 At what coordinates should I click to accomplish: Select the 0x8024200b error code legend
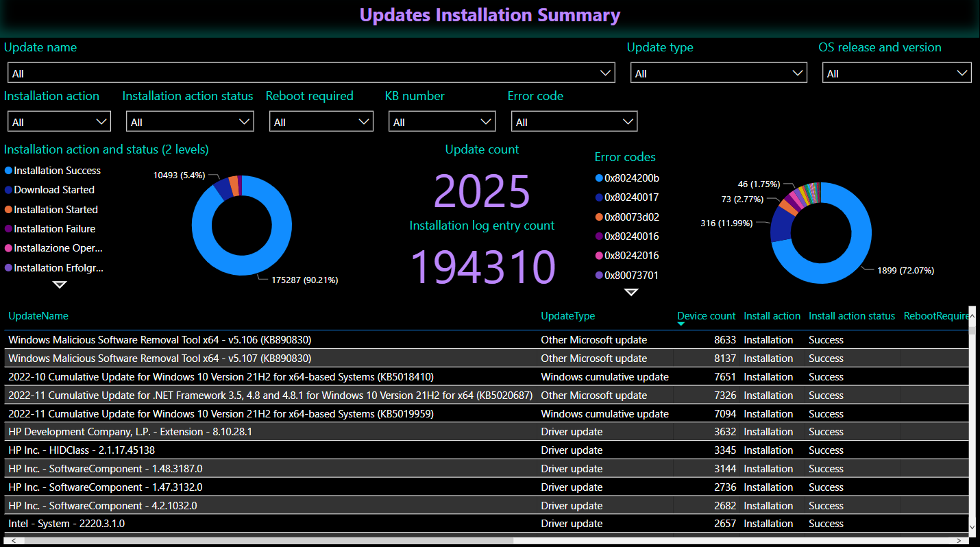tap(631, 178)
